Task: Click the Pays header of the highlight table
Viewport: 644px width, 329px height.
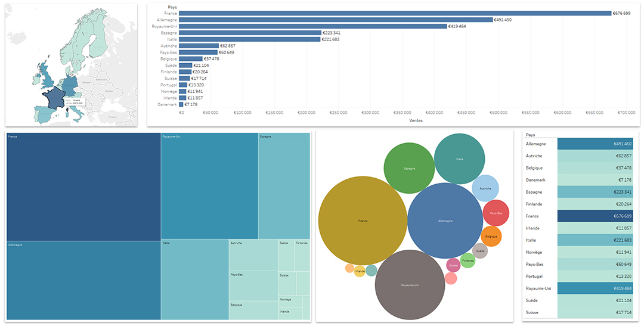Action: [x=531, y=134]
